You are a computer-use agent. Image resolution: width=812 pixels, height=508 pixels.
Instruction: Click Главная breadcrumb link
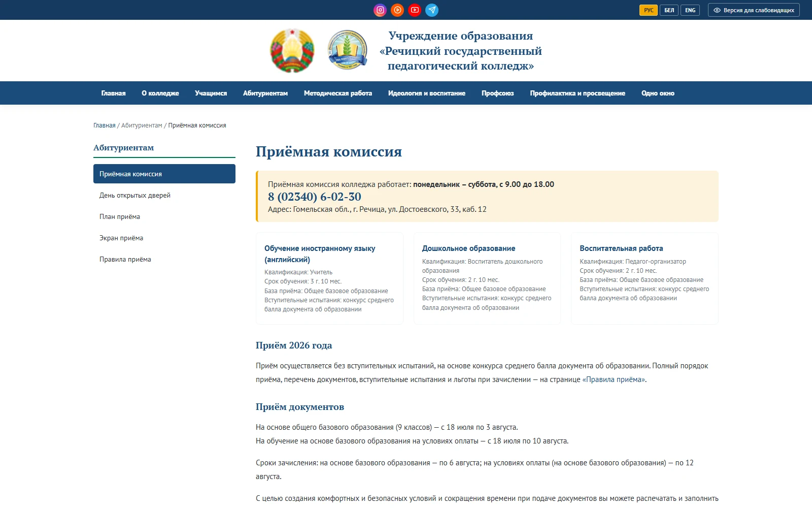tap(105, 125)
